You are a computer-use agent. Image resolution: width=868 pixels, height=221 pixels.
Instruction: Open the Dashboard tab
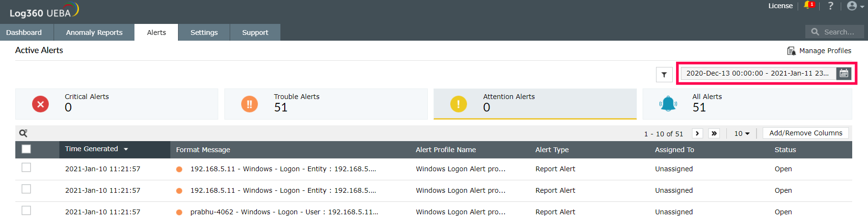[x=24, y=33]
